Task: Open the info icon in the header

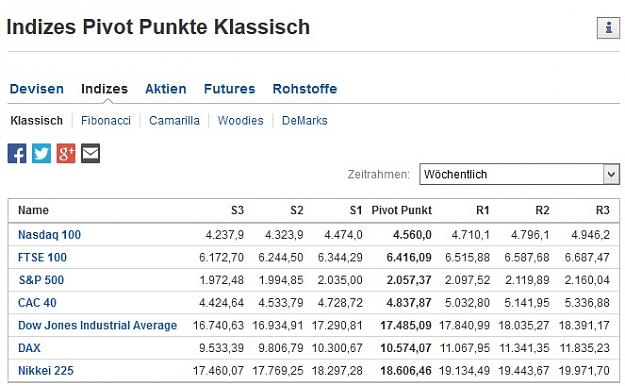Action: (608, 28)
